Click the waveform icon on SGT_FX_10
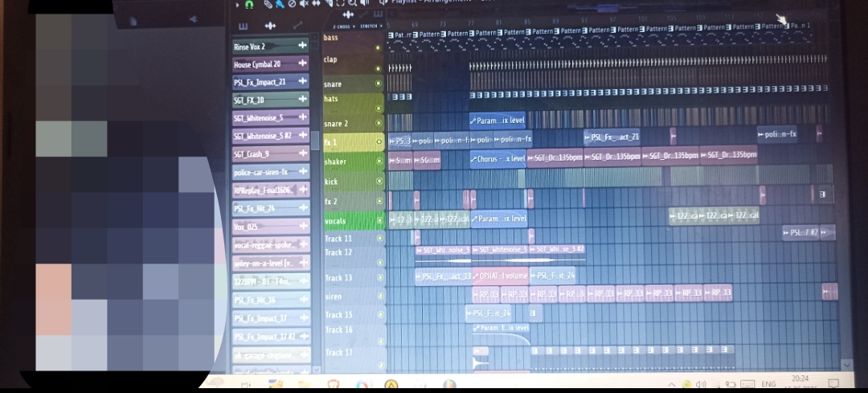This screenshot has width=868, height=393. [302, 99]
